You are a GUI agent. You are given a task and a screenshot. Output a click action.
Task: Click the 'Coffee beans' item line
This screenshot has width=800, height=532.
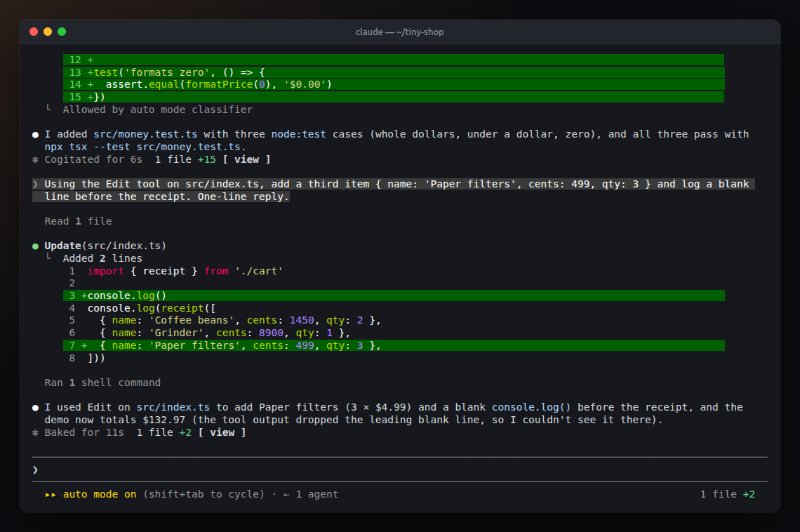[x=225, y=320]
